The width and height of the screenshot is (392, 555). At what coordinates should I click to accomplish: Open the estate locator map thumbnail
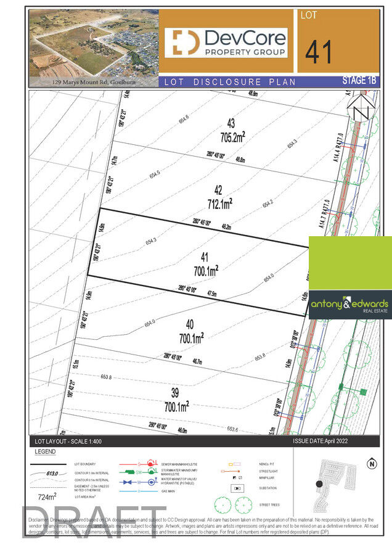point(335,486)
